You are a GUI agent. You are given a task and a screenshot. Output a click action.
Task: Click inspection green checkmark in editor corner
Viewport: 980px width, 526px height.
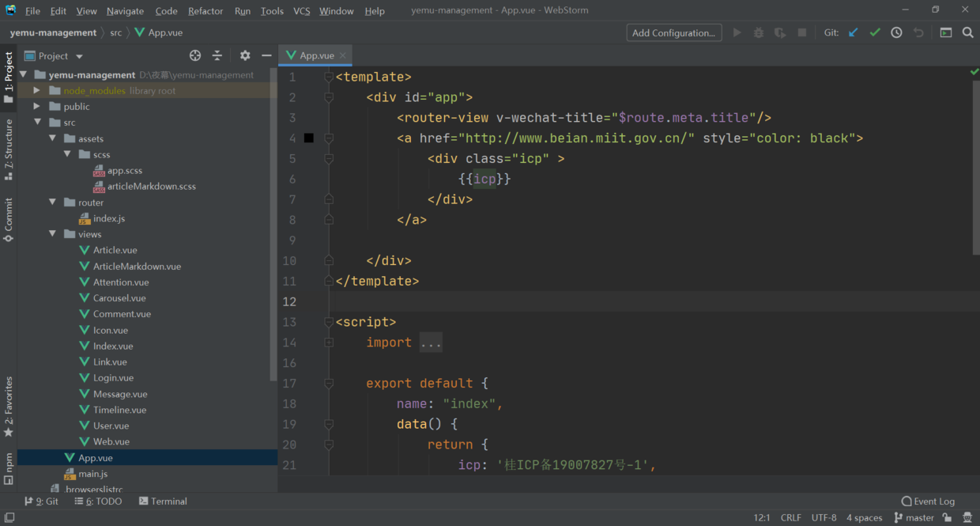pos(974,72)
